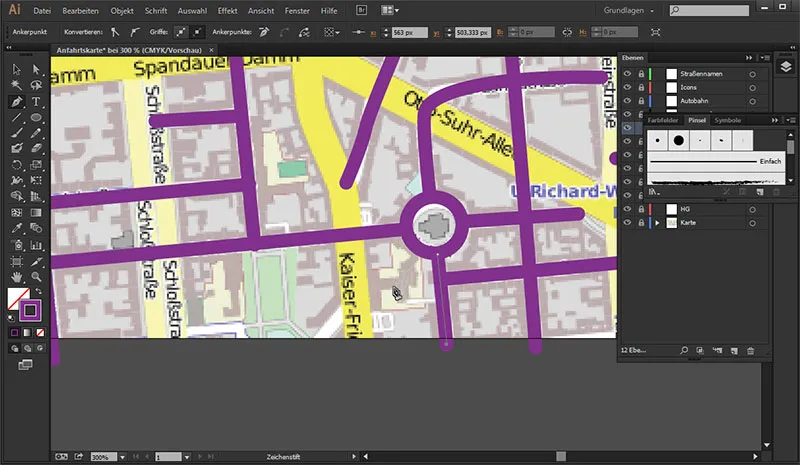The height and width of the screenshot is (465, 800).
Task: Select the Pen tool in toolbox
Action: pos(16,102)
